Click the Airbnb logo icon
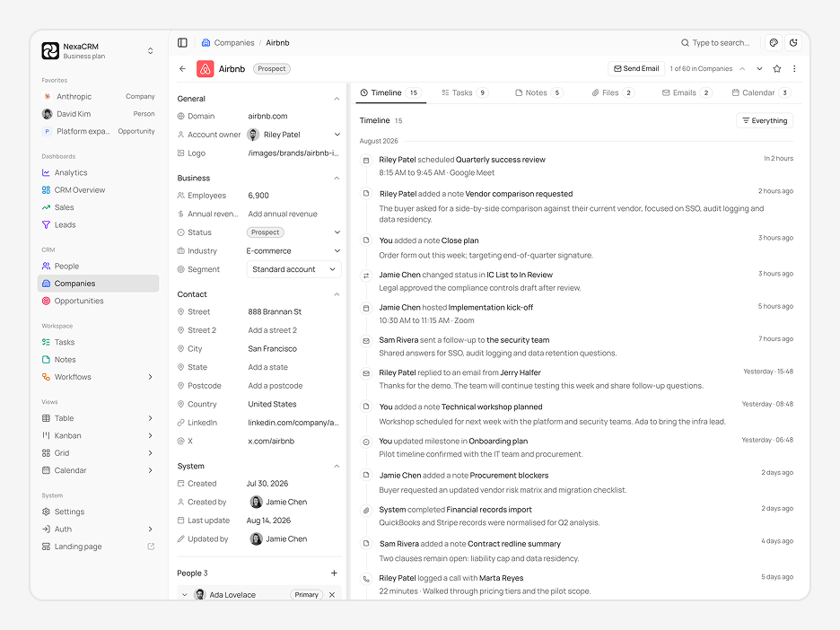 (206, 68)
